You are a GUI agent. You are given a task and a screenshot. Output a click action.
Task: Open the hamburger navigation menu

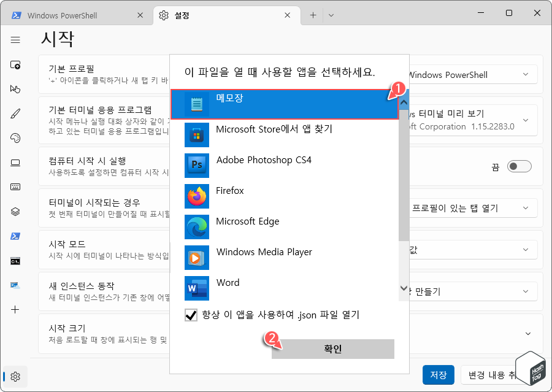pos(15,40)
